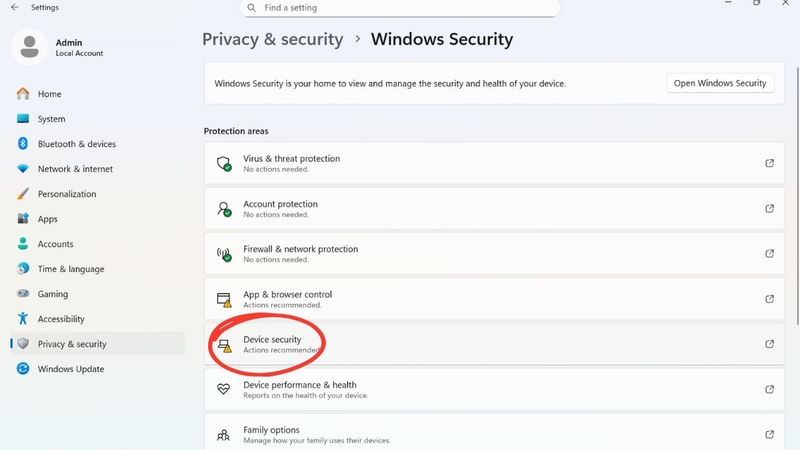Click the vertical scrollbar on the right
This screenshot has width=800, height=450.
point(797,195)
